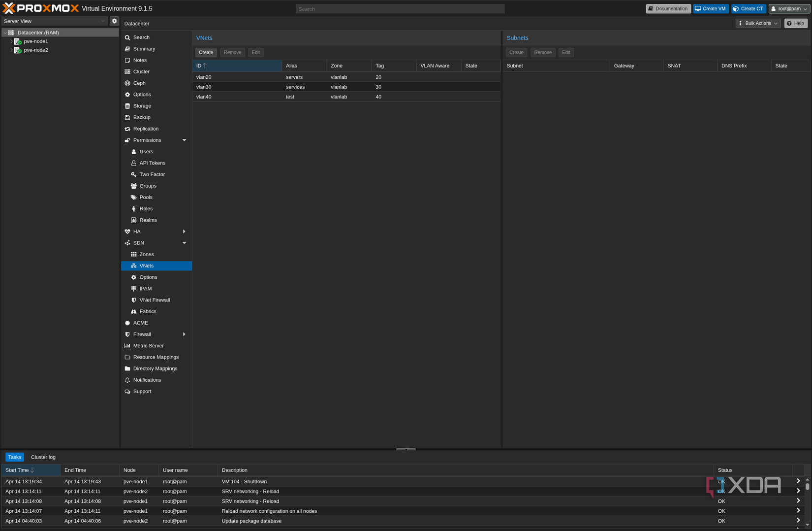
Task: Open the SDN Options menu item
Action: click(156, 277)
